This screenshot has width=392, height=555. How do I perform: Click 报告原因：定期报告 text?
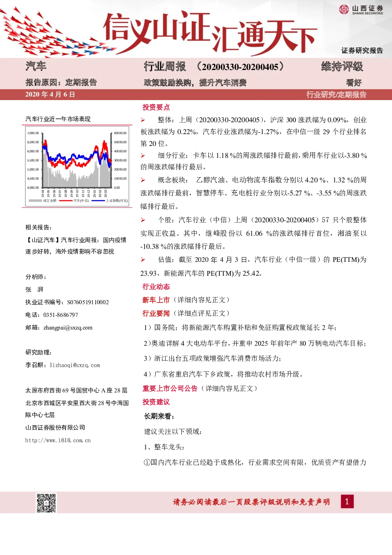tap(61, 82)
